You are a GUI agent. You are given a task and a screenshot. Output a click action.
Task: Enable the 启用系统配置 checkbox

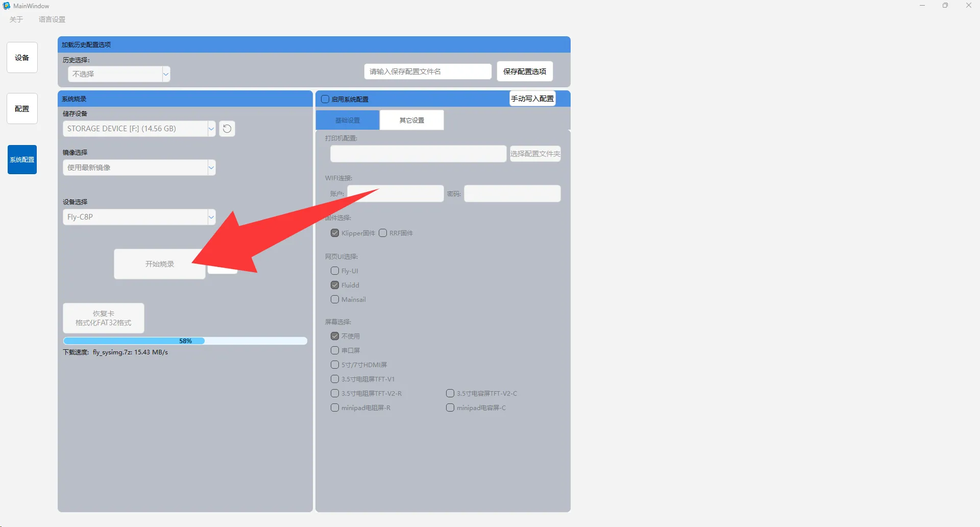(325, 99)
